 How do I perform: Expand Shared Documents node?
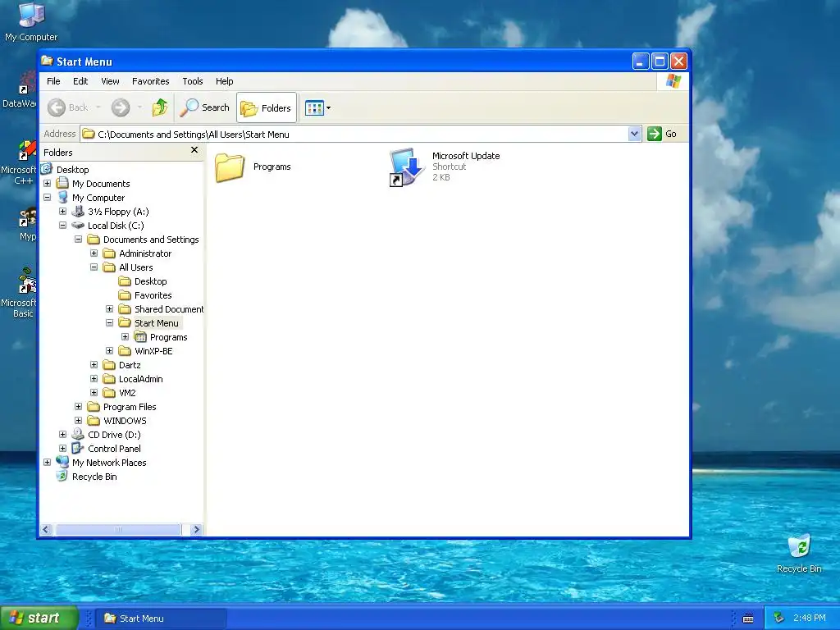(x=109, y=308)
